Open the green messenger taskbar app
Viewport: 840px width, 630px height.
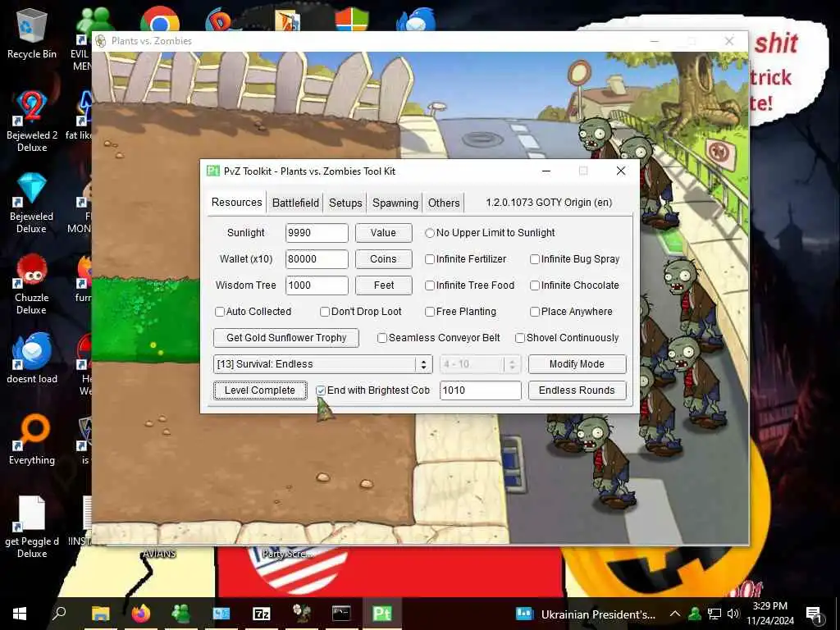[x=180, y=614]
